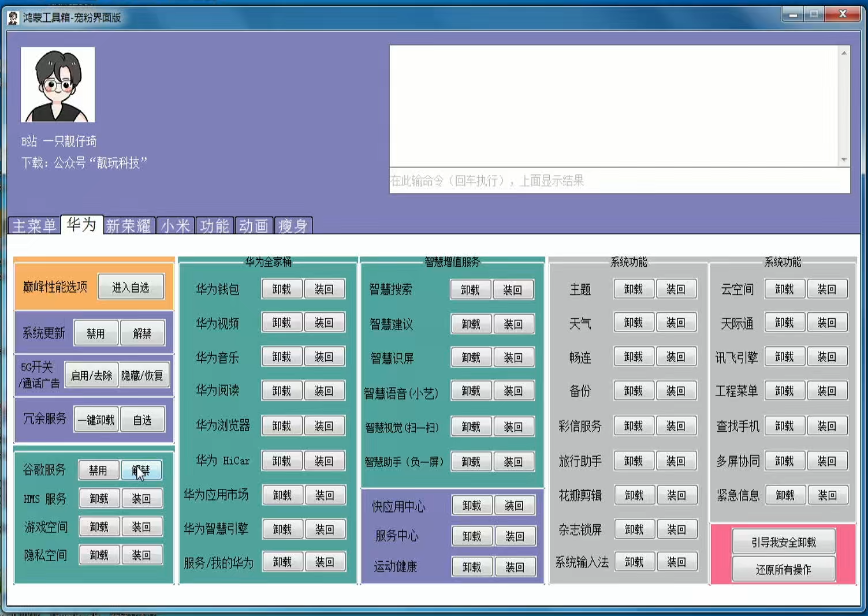Click 解禁 for 系统更新
This screenshot has width=868, height=616.
pyautogui.click(x=142, y=333)
